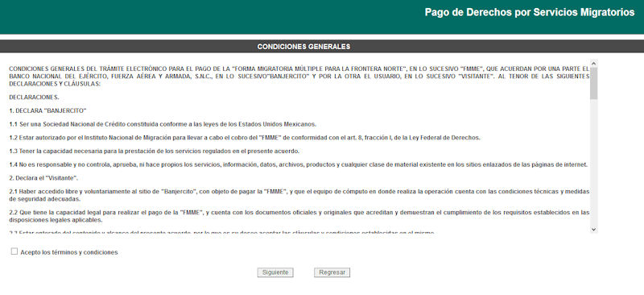Click the terms text scrollbar thumb

pos(593,84)
